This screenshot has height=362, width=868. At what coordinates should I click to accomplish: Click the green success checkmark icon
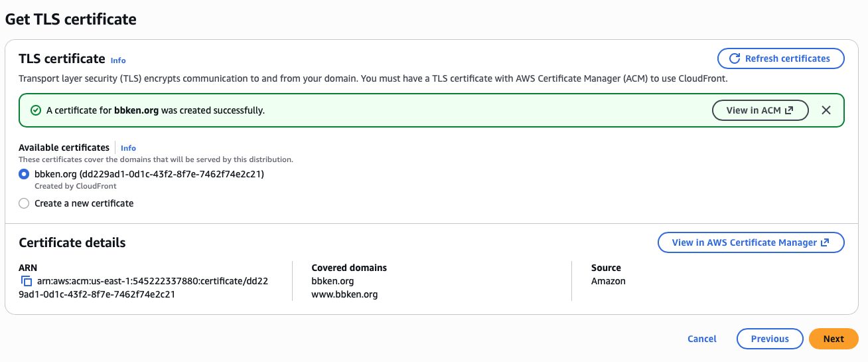(x=36, y=110)
